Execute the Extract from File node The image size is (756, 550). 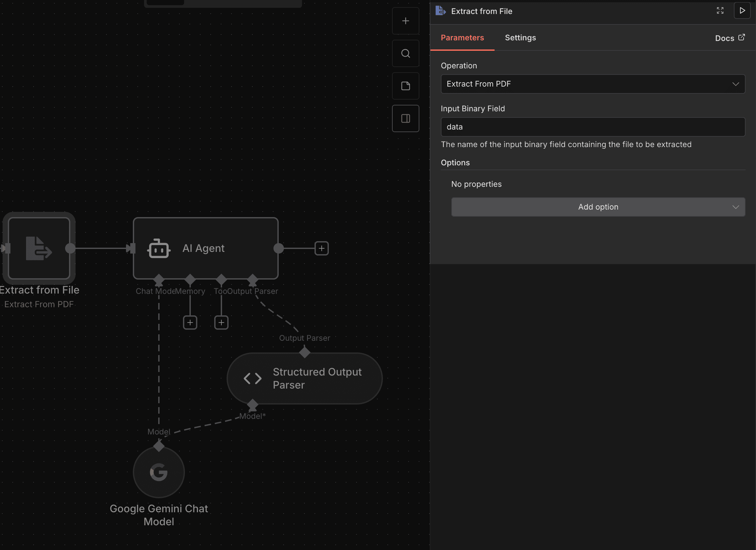click(x=742, y=10)
